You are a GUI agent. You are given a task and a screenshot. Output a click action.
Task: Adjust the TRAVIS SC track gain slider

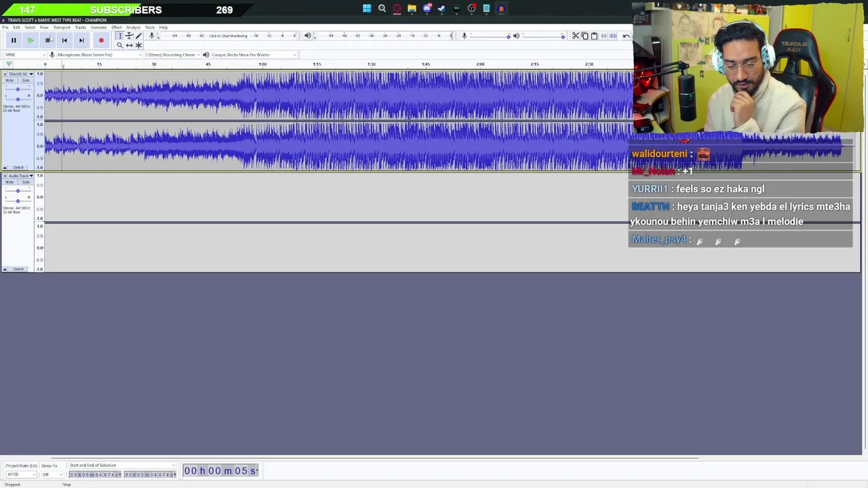tap(18, 89)
